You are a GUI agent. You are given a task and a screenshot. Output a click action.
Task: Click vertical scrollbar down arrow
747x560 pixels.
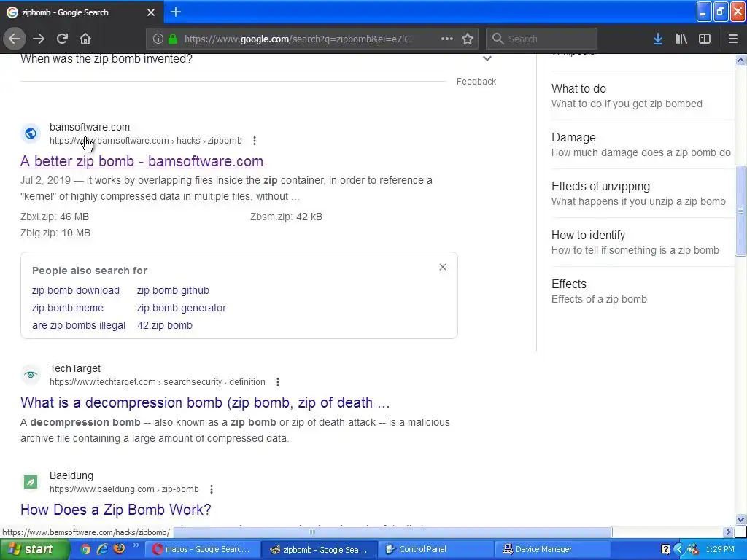[741, 519]
